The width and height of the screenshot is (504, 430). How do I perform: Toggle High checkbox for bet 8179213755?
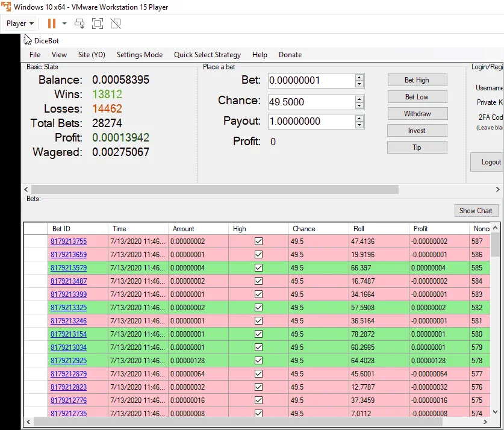point(258,241)
